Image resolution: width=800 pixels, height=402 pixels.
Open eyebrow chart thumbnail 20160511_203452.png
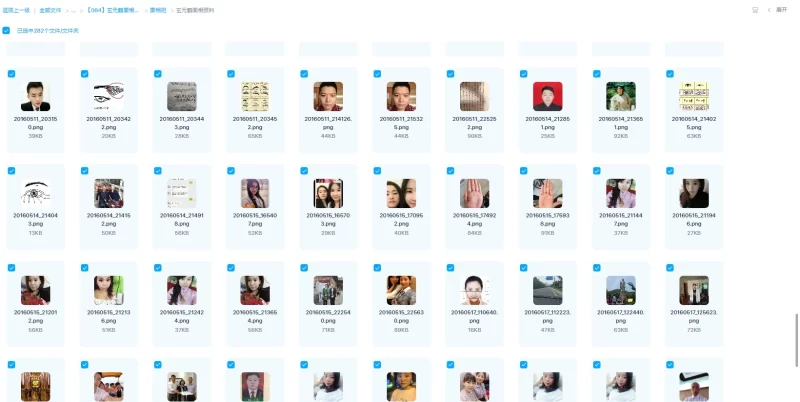pyautogui.click(x=254, y=96)
